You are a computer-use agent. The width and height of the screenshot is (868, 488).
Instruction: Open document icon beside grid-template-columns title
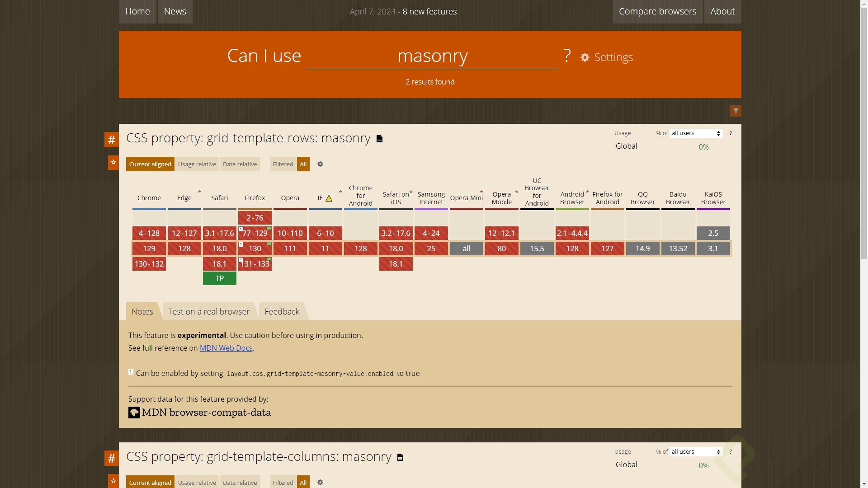coord(400,458)
